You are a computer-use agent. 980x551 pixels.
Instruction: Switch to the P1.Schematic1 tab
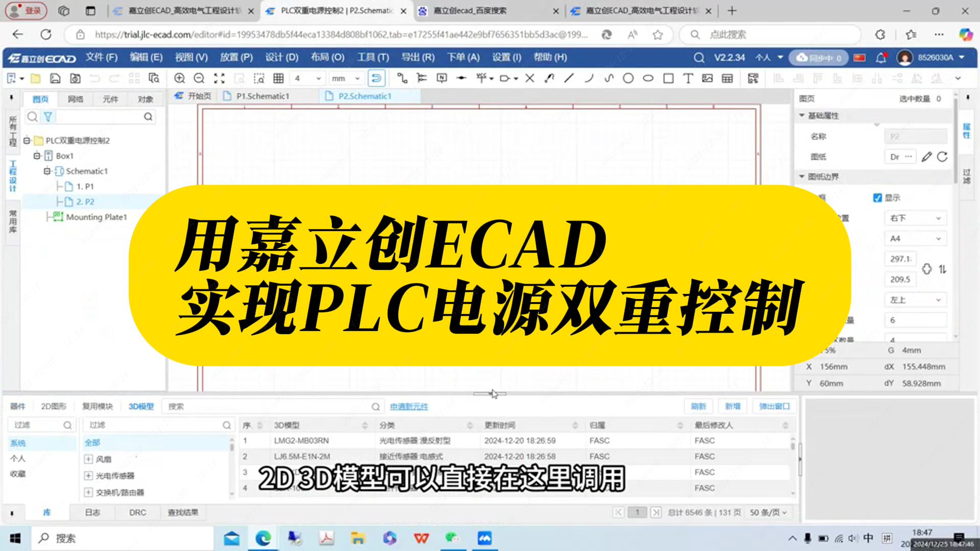[263, 96]
